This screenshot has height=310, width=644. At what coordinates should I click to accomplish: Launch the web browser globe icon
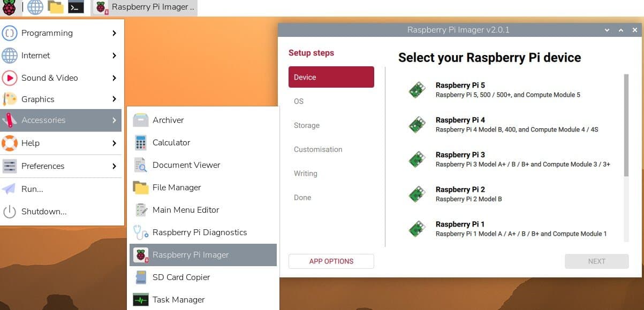pos(35,7)
